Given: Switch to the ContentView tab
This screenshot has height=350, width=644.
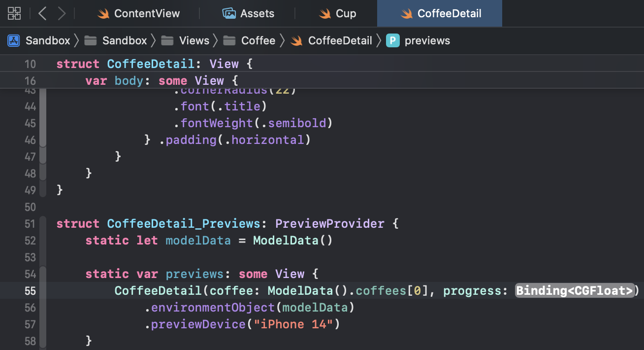Looking at the screenshot, I should [x=139, y=13].
